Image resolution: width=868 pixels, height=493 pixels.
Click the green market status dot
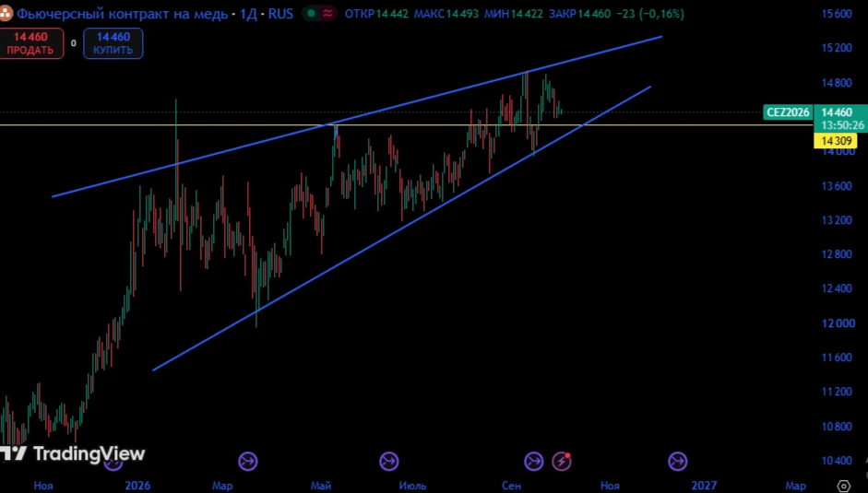click(312, 13)
